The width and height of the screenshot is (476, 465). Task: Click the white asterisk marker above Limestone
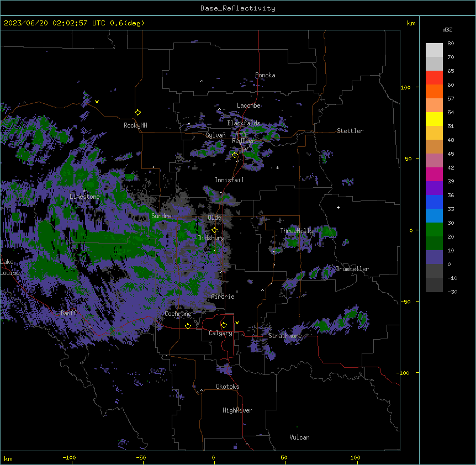84,191
